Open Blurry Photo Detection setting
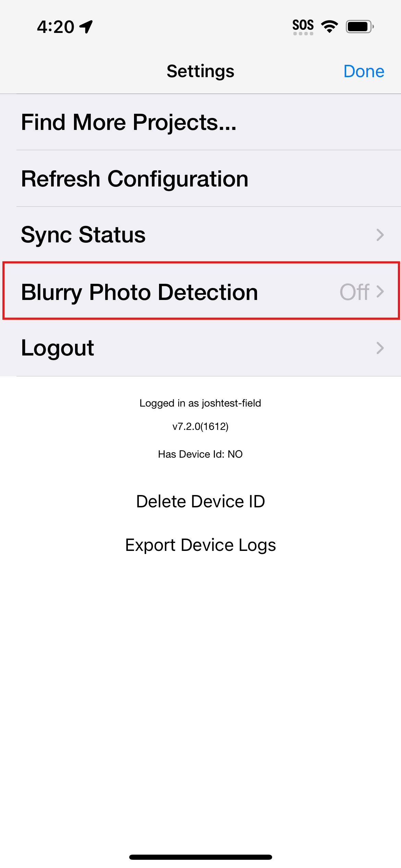 (x=139, y=292)
